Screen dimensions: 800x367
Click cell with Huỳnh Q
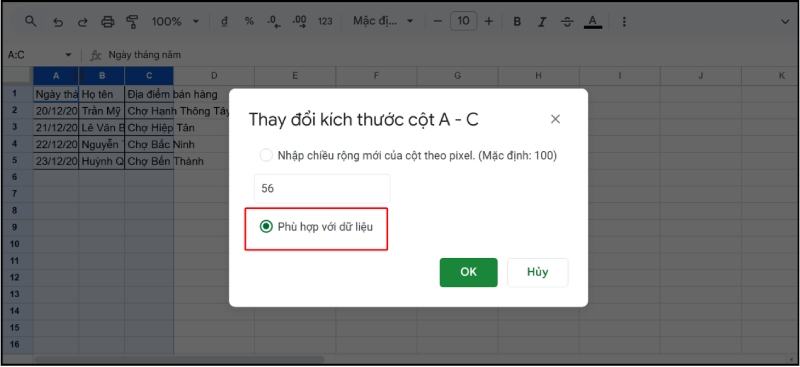point(102,161)
